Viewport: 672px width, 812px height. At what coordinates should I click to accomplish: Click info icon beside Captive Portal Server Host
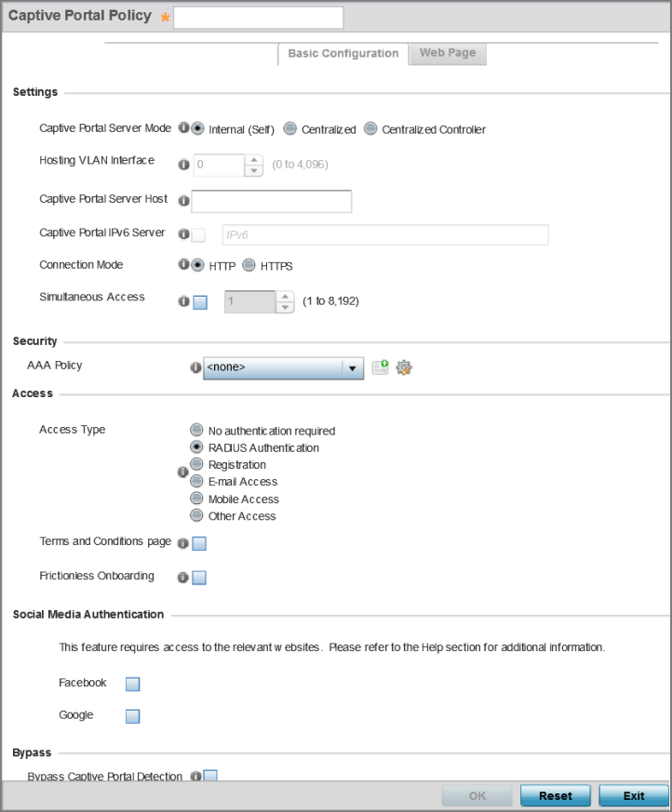tap(183, 201)
